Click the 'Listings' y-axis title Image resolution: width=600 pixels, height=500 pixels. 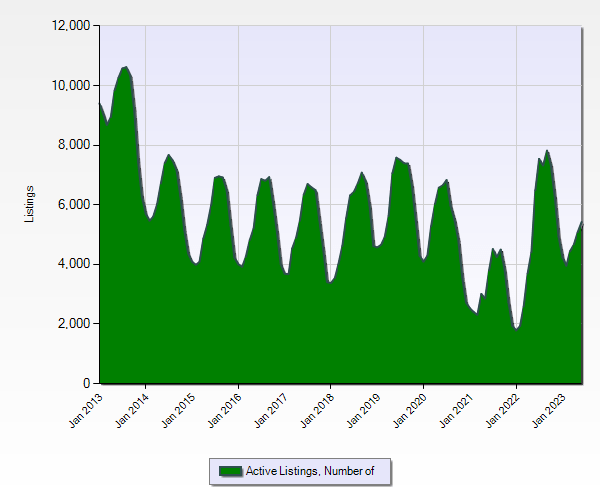click(30, 204)
